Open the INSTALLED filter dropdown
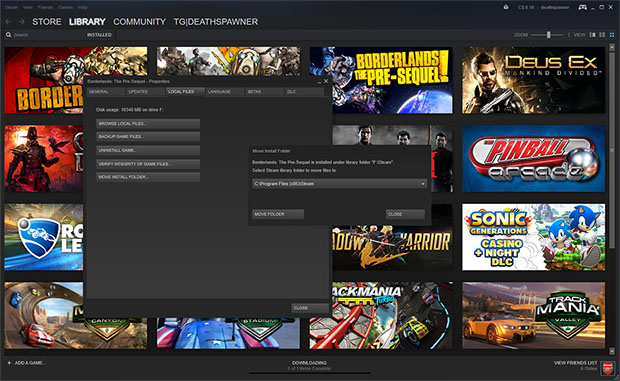This screenshot has height=381, width=620. tap(99, 35)
